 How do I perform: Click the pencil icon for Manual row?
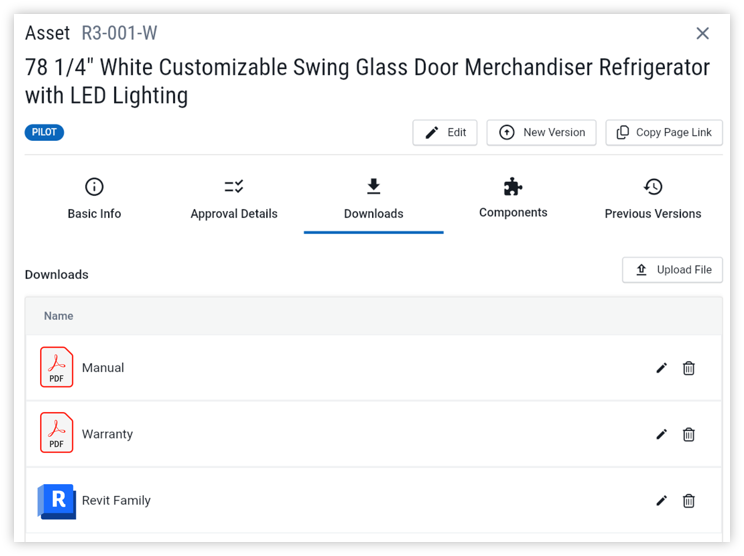[x=661, y=368]
